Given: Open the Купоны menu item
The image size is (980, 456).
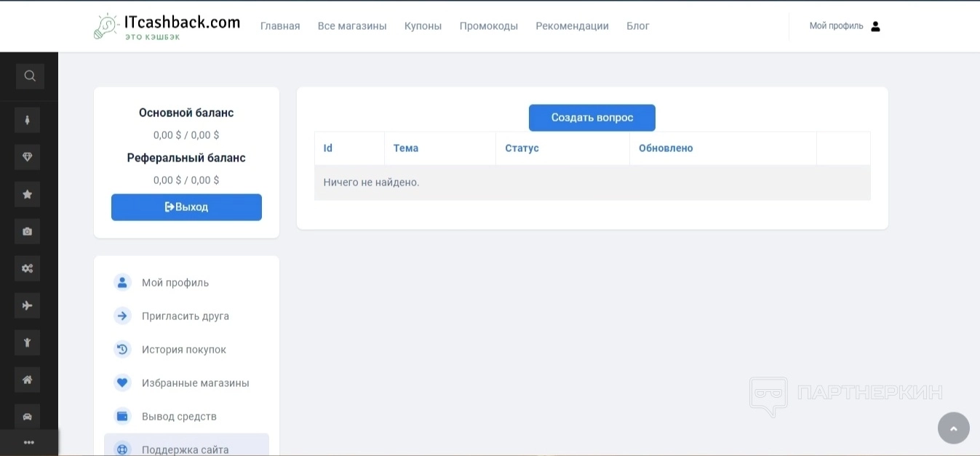Looking at the screenshot, I should (423, 26).
